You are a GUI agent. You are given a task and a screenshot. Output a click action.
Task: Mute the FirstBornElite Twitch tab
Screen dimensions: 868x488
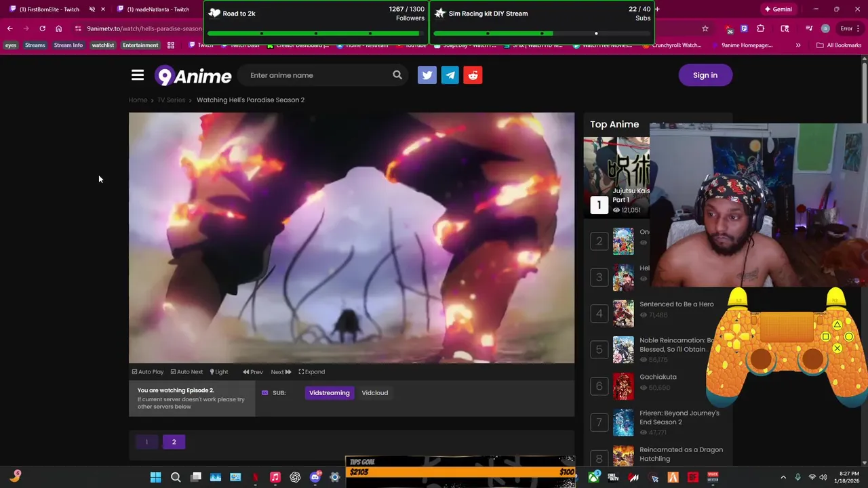[92, 9]
